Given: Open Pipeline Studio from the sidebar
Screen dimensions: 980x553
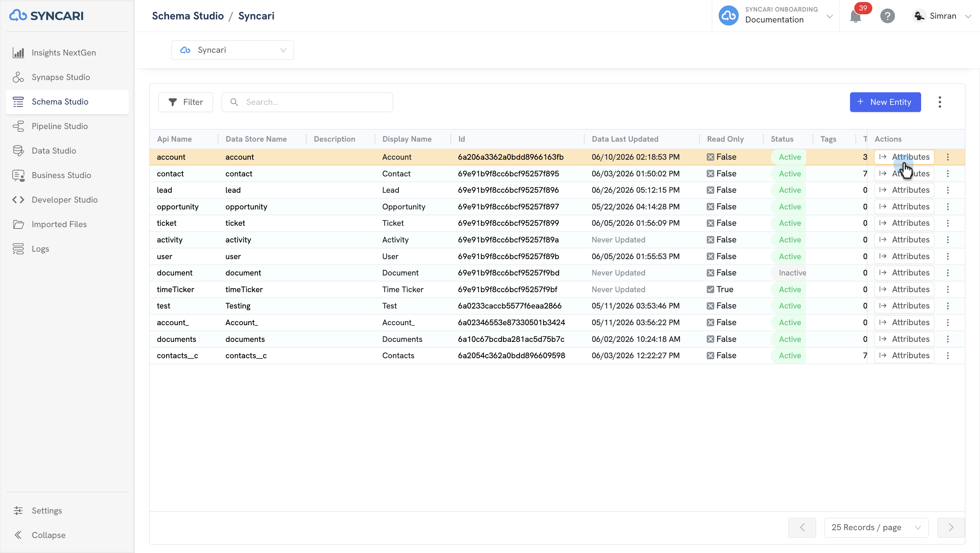Looking at the screenshot, I should point(67,126).
